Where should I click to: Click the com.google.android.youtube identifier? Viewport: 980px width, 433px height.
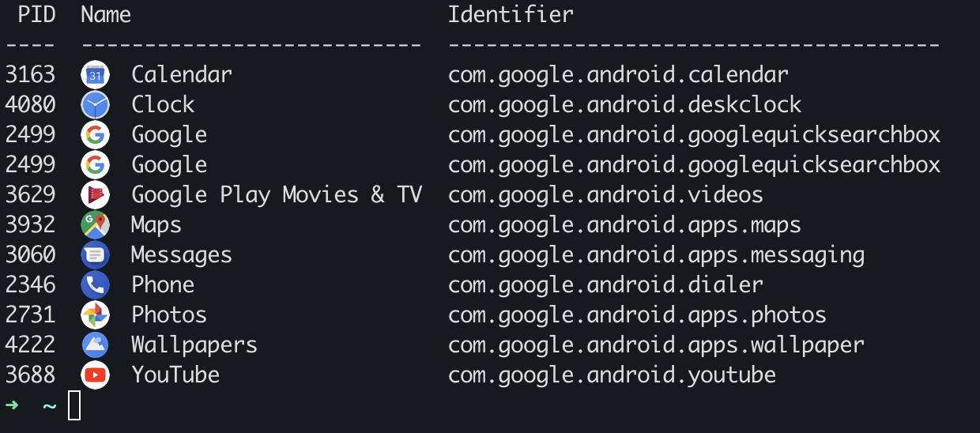[612, 375]
